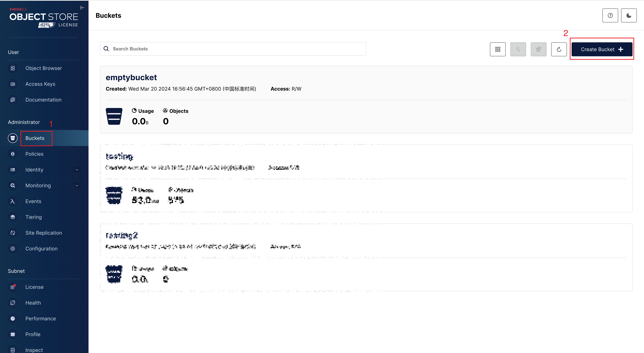This screenshot has height=353, width=644.
Task: Expand the Monitoring submenu chevron
Action: [77, 186]
